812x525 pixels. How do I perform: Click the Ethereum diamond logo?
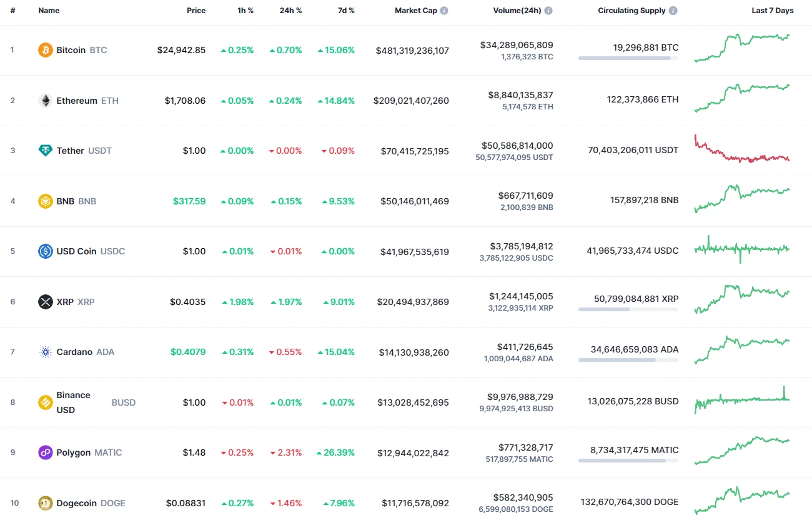pyautogui.click(x=46, y=101)
